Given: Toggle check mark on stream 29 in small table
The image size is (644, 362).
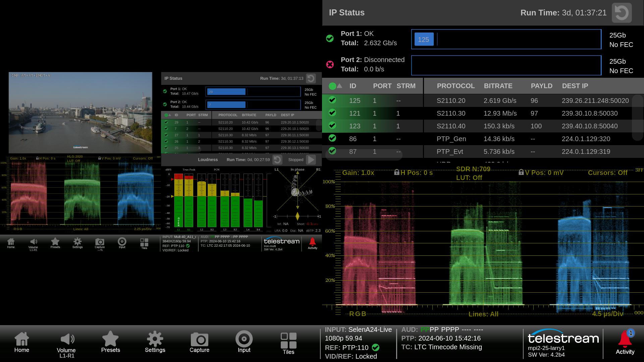Looking at the screenshot, I should (x=166, y=122).
